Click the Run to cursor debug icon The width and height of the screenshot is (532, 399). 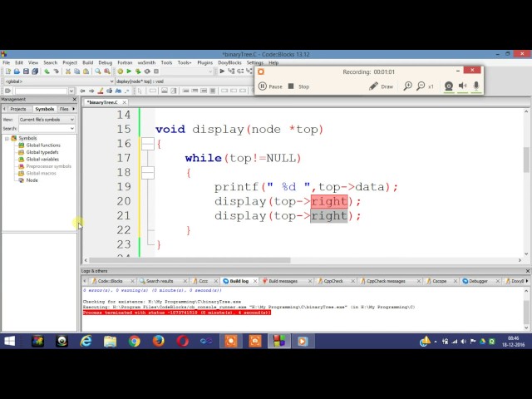[231, 71]
